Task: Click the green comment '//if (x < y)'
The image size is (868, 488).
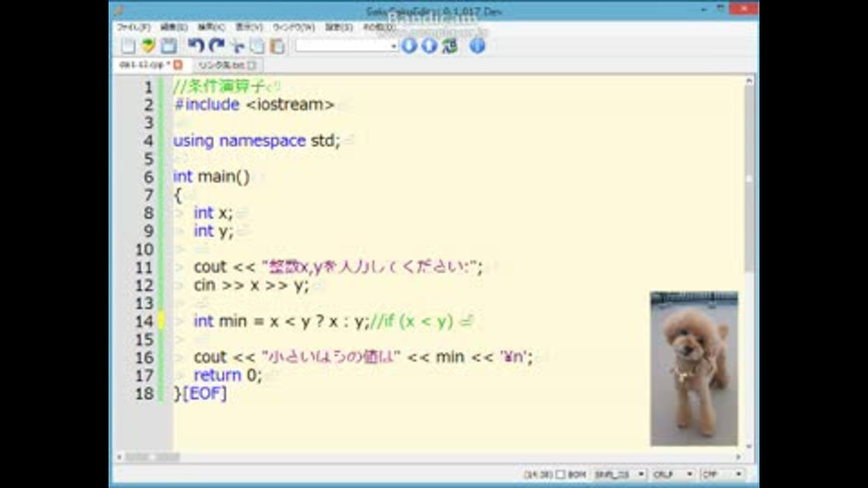Action: click(x=411, y=321)
